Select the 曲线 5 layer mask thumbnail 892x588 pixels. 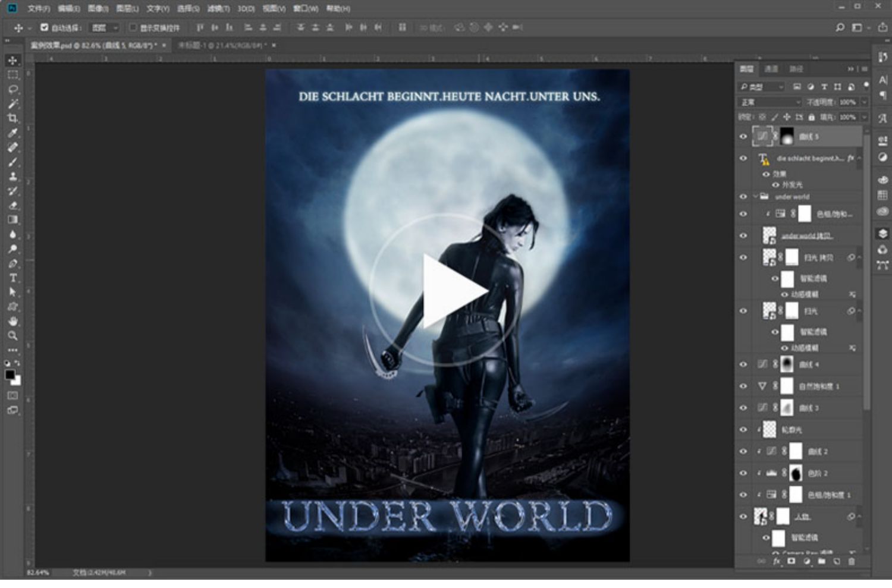click(787, 137)
